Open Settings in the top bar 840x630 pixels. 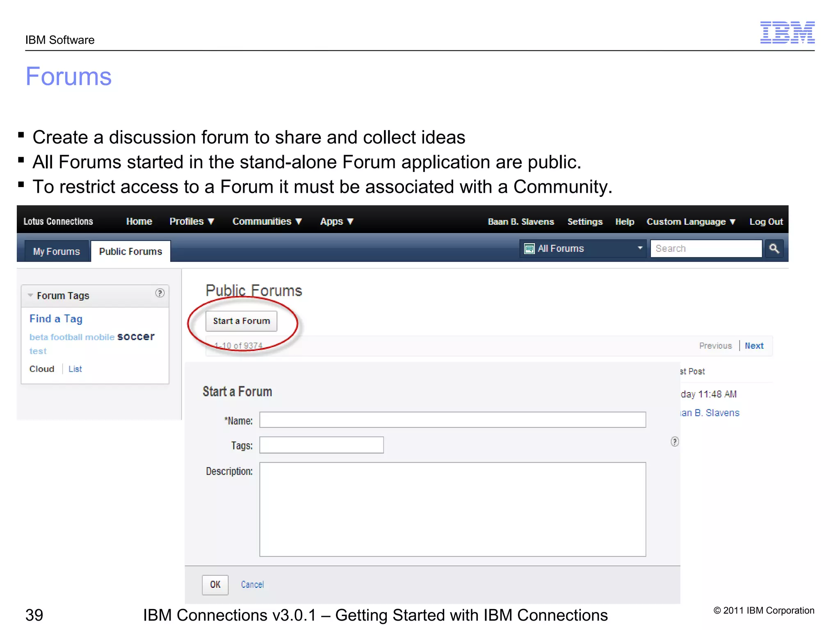click(585, 221)
